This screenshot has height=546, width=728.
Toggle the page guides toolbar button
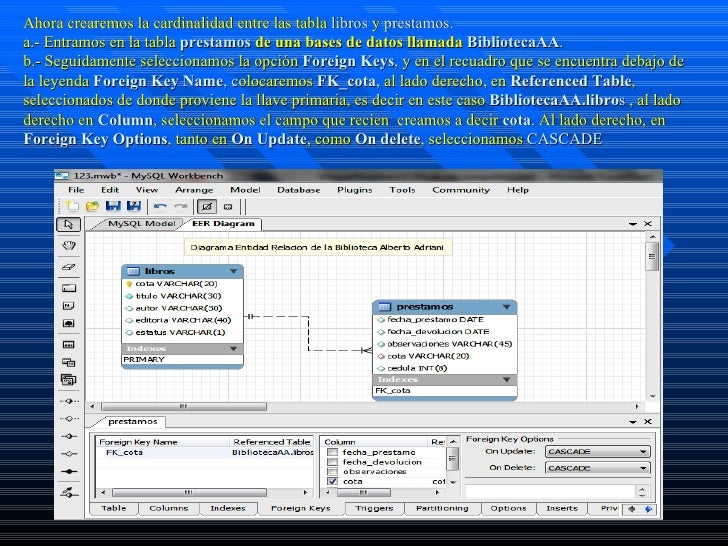click(228, 207)
